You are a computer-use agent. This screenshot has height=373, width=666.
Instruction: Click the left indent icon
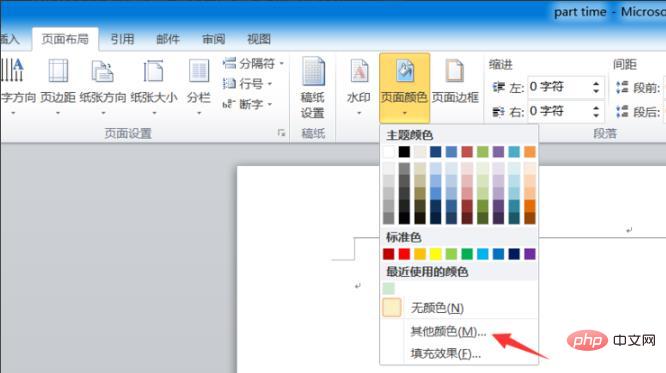[x=499, y=87]
